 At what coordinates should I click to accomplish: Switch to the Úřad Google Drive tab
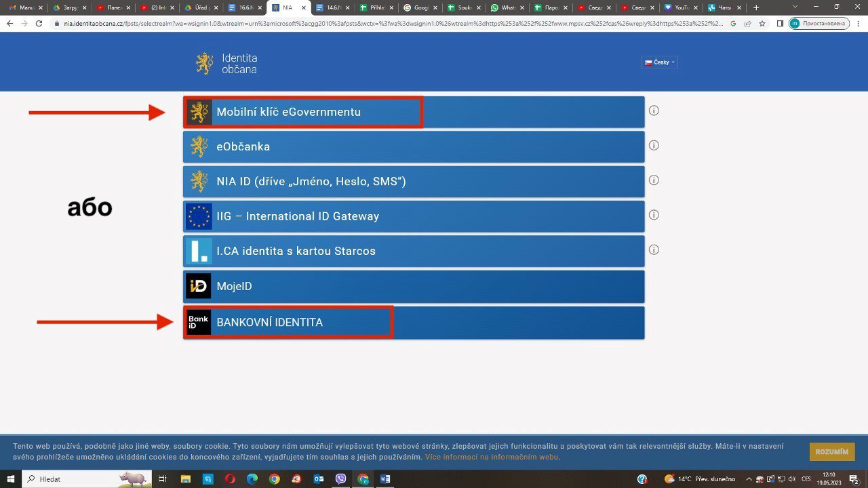(x=200, y=7)
